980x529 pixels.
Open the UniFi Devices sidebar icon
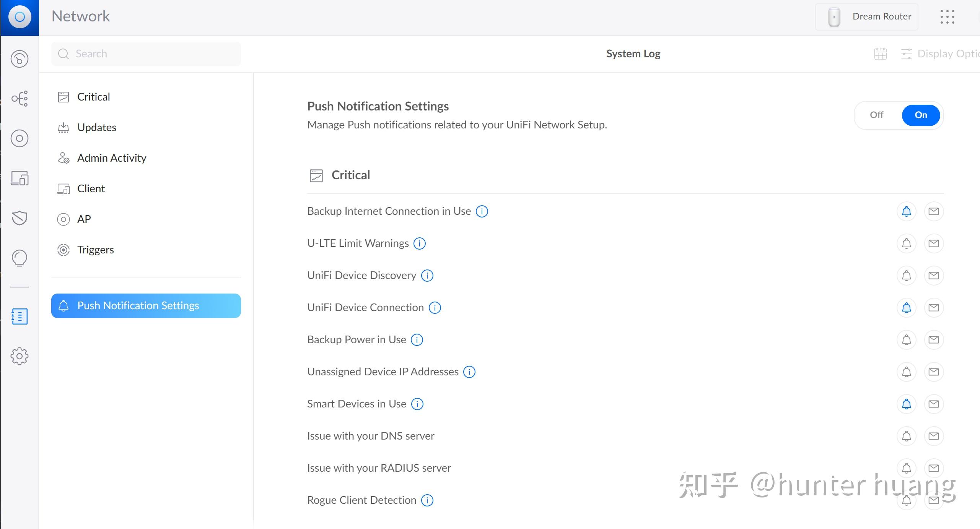[20, 138]
